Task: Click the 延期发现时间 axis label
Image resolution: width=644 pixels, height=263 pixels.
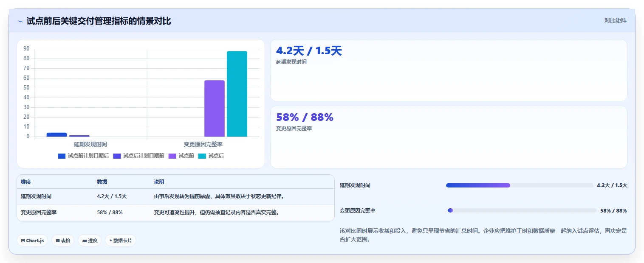Action: pyautogui.click(x=90, y=144)
